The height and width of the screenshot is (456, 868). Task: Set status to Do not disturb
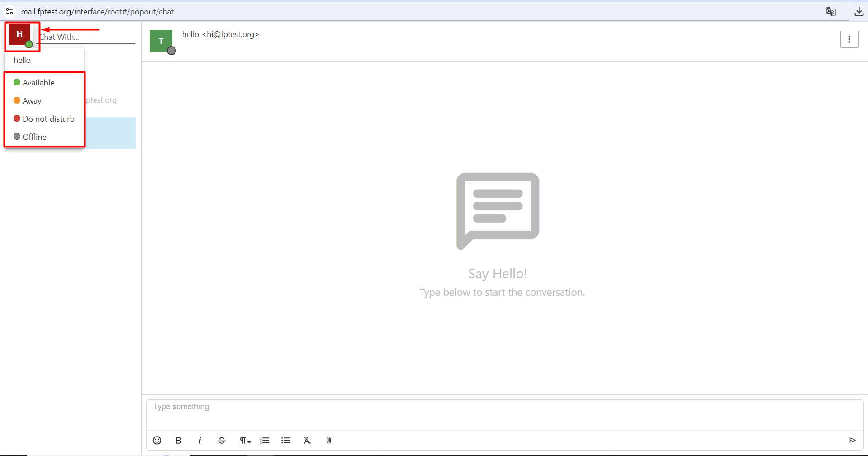pyautogui.click(x=48, y=119)
